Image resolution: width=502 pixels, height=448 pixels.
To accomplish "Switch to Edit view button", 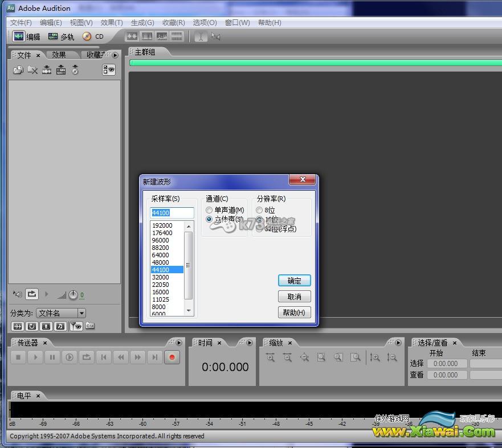I will tap(26, 36).
